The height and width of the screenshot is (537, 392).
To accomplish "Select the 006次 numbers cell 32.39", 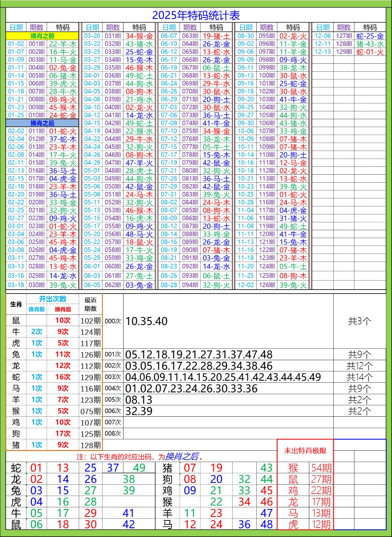I will coord(139,411).
